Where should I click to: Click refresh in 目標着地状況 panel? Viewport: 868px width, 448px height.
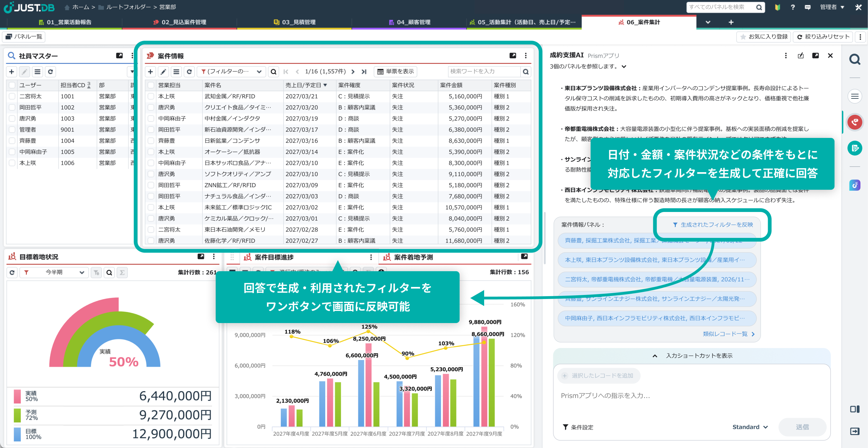pos(12,272)
